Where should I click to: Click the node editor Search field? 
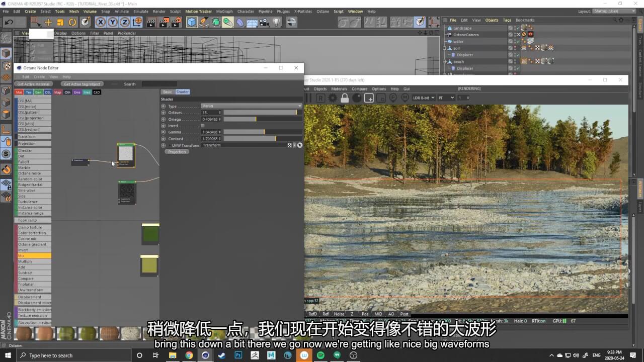click(158, 84)
